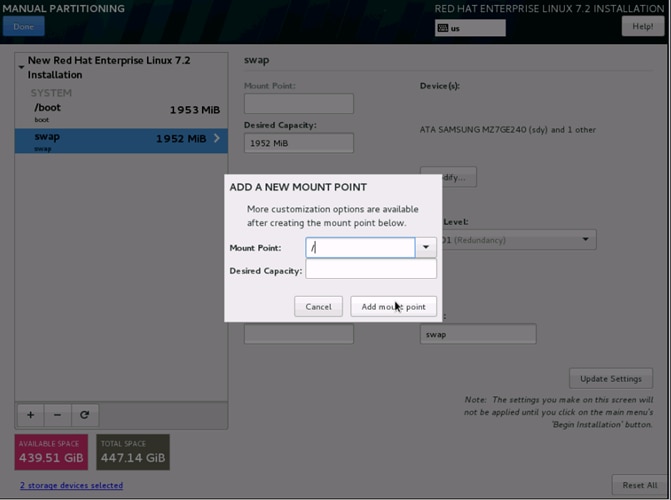Click the empty Label field below dialog
This screenshot has height=500, width=671.
[x=299, y=333]
